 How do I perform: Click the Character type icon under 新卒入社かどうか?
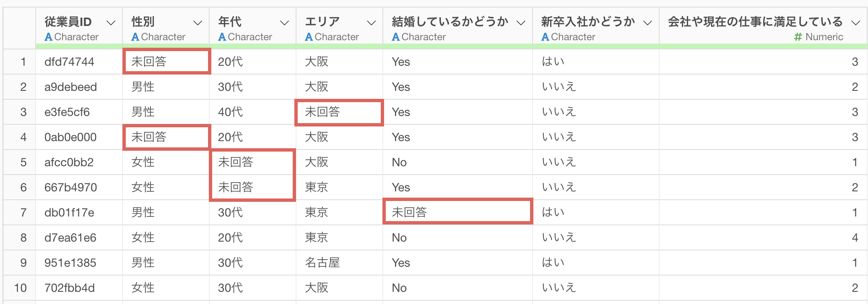point(545,37)
